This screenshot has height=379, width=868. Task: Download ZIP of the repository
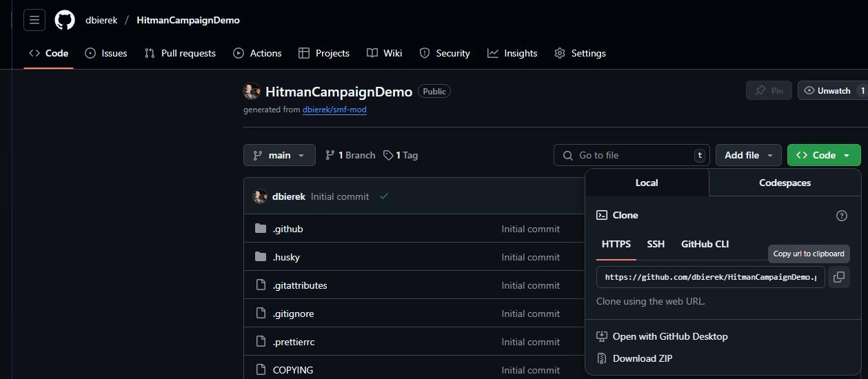634,358
